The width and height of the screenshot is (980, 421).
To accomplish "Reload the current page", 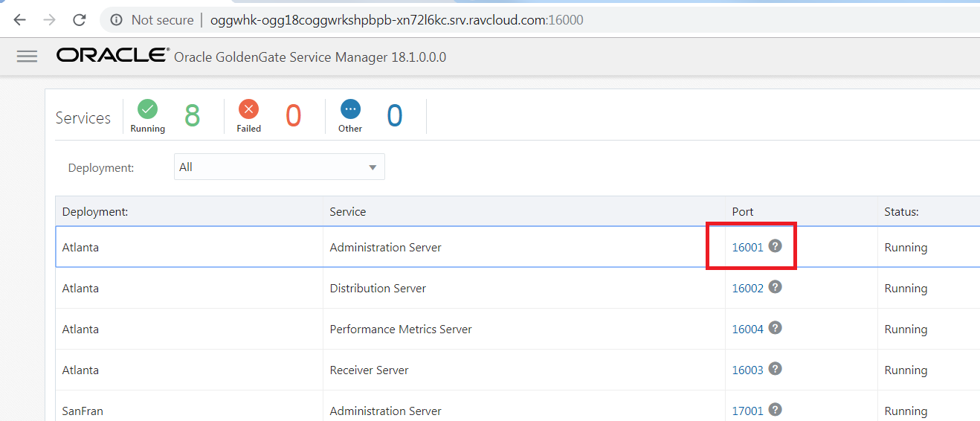I will click(80, 20).
